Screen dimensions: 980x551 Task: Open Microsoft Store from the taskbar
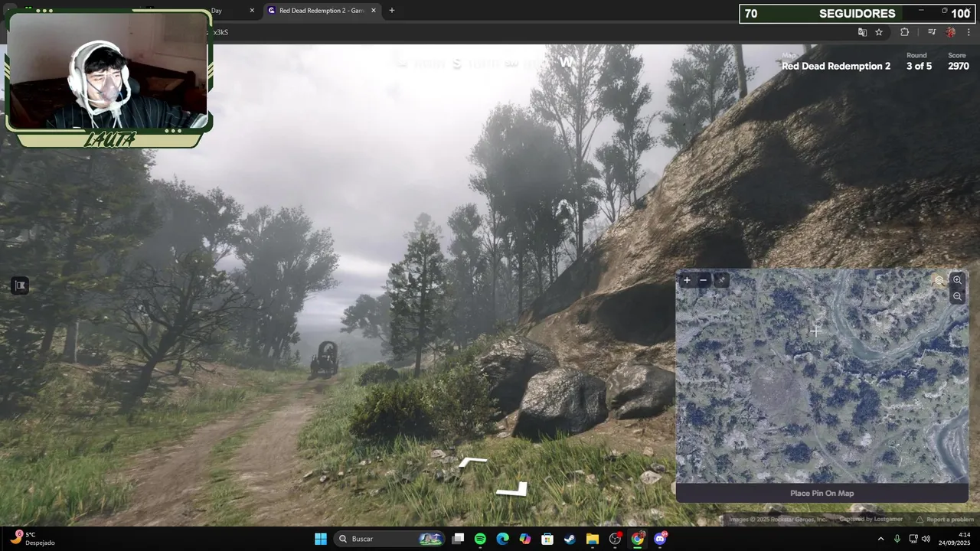pos(547,539)
